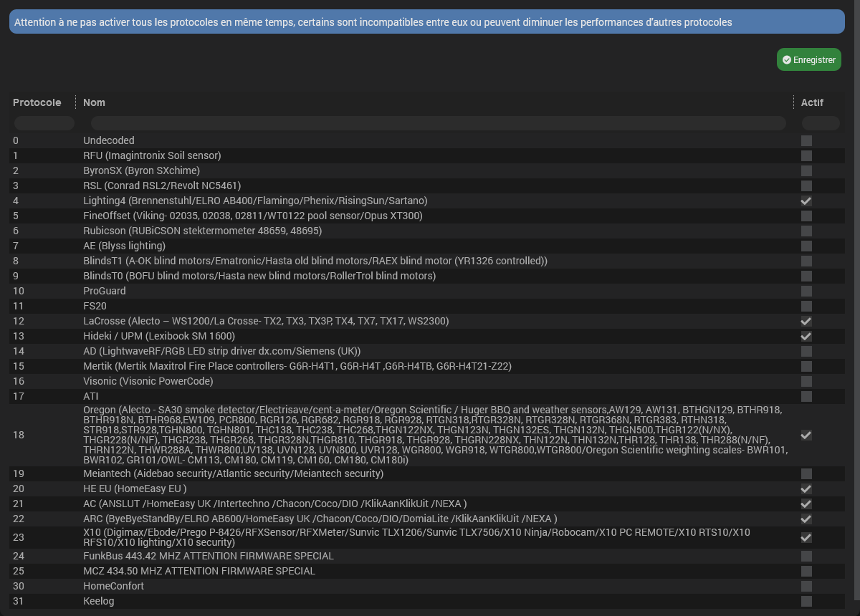Viewport: 860px width, 616px height.
Task: Click FunkBus 443.42 MHZ firmware special text
Action: pyautogui.click(x=209, y=556)
